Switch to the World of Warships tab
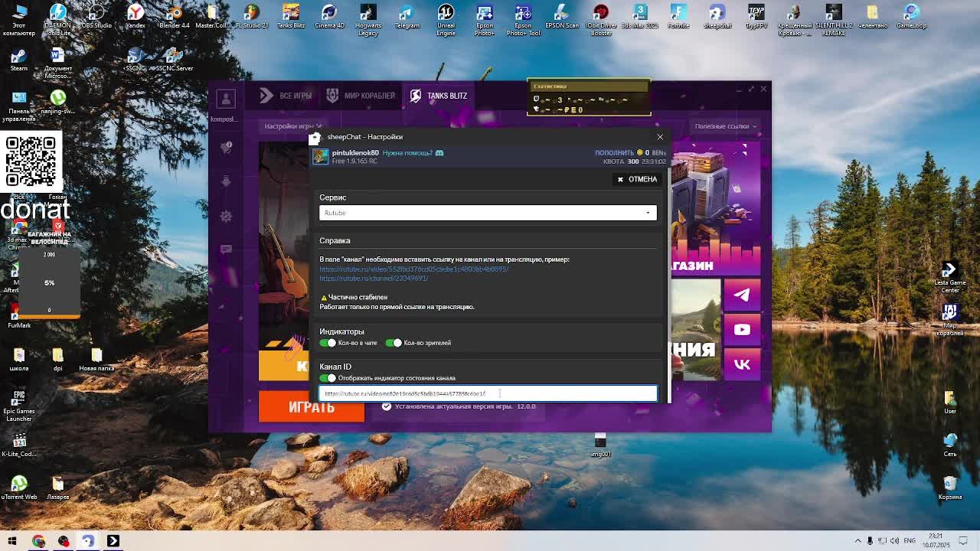The width and height of the screenshot is (980, 551). [361, 96]
